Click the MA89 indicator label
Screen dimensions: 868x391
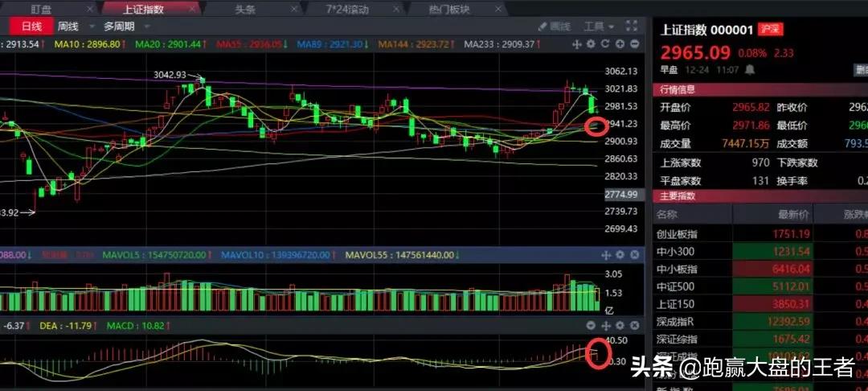(x=334, y=44)
